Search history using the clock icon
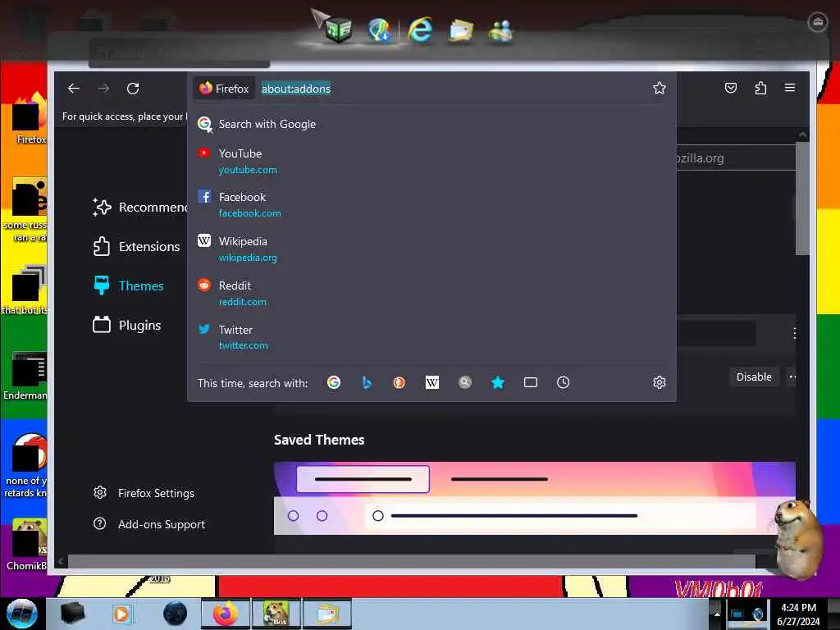The image size is (840, 630). point(563,382)
